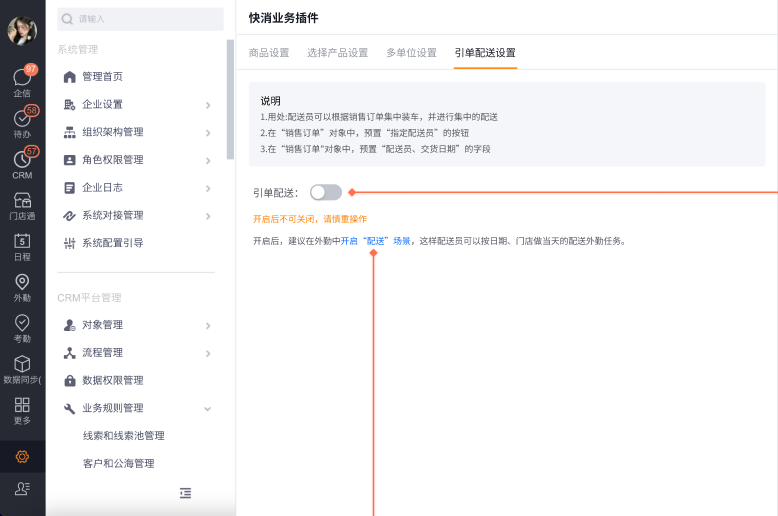This screenshot has width=778, height=516.
Task: Expand 对象管理 chevron
Action: (x=208, y=326)
